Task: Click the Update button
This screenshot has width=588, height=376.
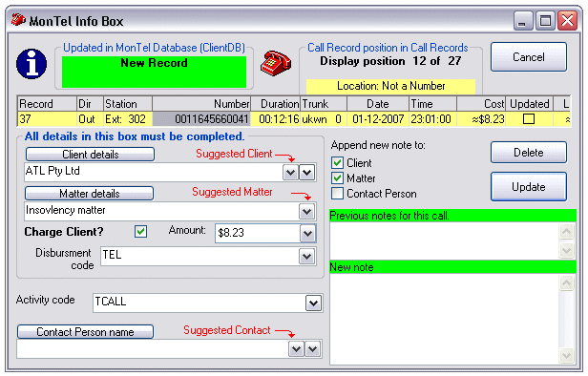Action: 529,187
